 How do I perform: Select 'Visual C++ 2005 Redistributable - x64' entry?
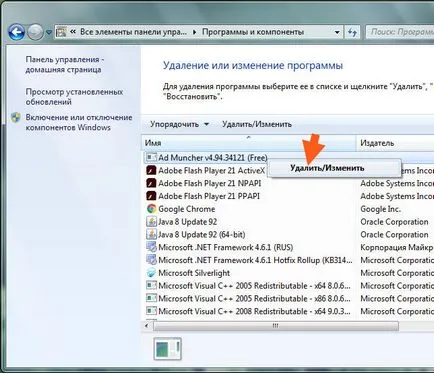pos(255,286)
